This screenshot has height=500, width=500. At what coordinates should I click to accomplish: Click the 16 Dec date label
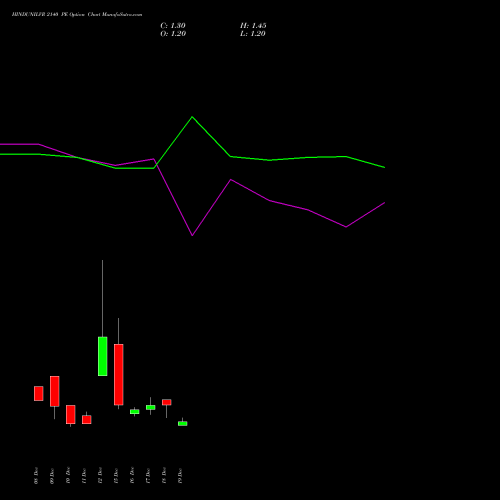pos(132,476)
